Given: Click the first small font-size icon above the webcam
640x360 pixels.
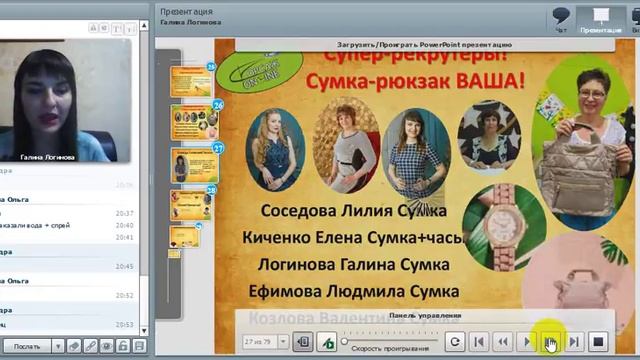Looking at the screenshot, I should 93,28.
